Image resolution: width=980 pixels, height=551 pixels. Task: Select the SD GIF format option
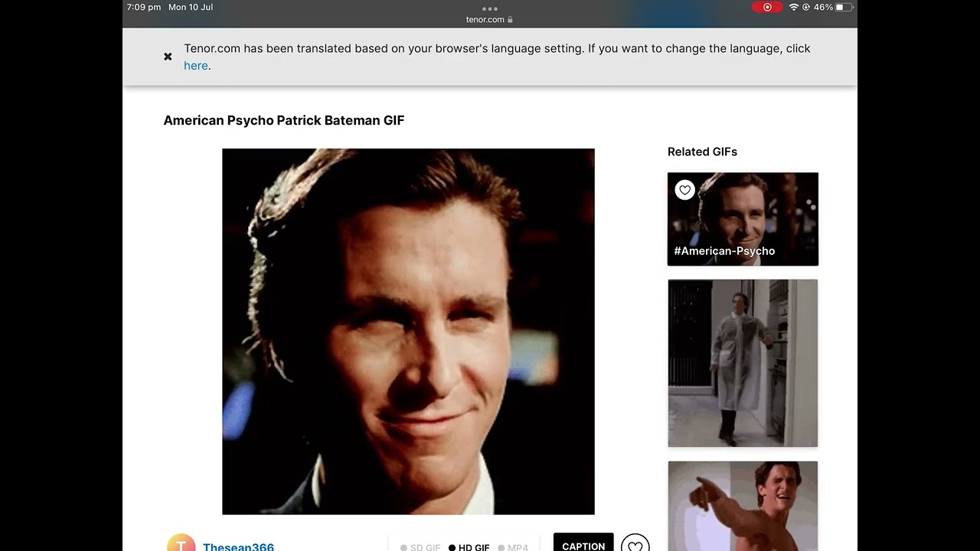pyautogui.click(x=420, y=548)
